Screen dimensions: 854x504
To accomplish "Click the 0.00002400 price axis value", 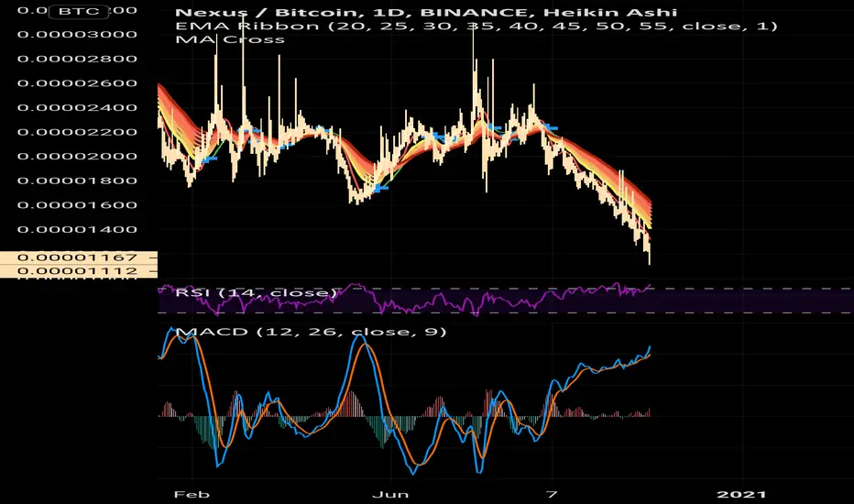I will click(77, 107).
